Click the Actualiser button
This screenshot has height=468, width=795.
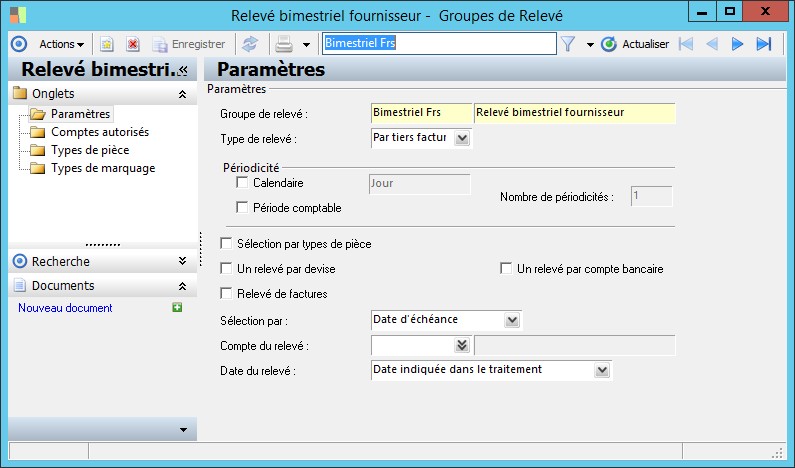click(x=636, y=44)
